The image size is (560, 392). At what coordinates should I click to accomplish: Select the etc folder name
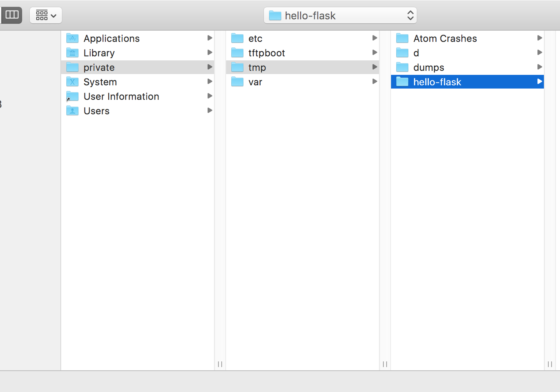point(255,39)
